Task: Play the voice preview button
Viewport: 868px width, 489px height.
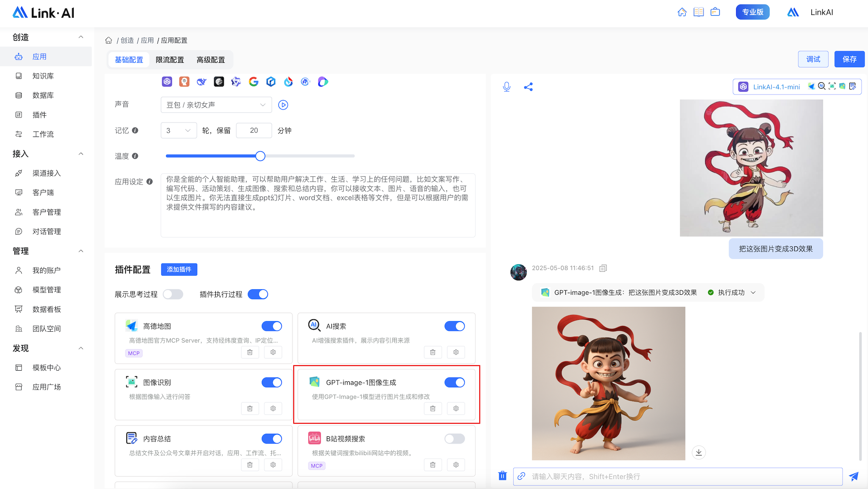Action: [283, 105]
